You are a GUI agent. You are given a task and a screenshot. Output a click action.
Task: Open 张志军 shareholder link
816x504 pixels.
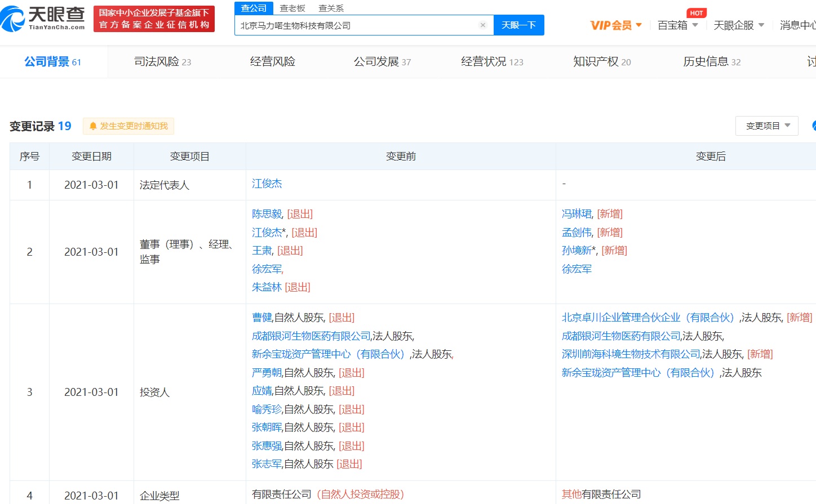click(x=267, y=464)
